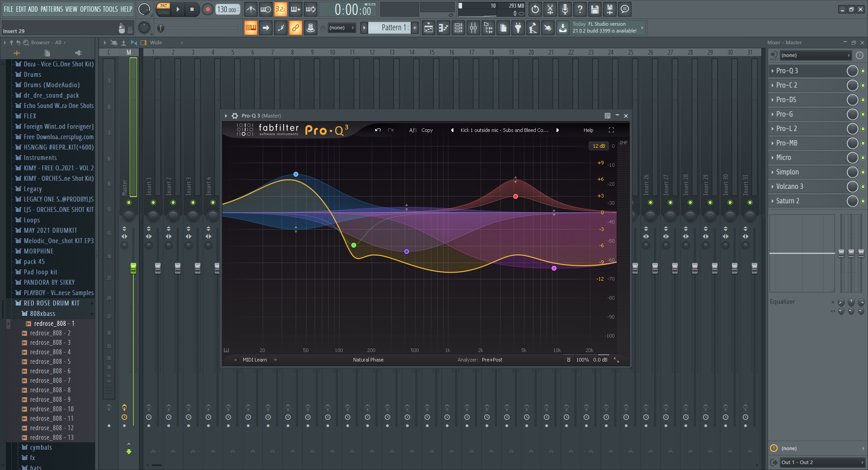Open the question mark help icon
868x470 pixels.
click(x=580, y=9)
